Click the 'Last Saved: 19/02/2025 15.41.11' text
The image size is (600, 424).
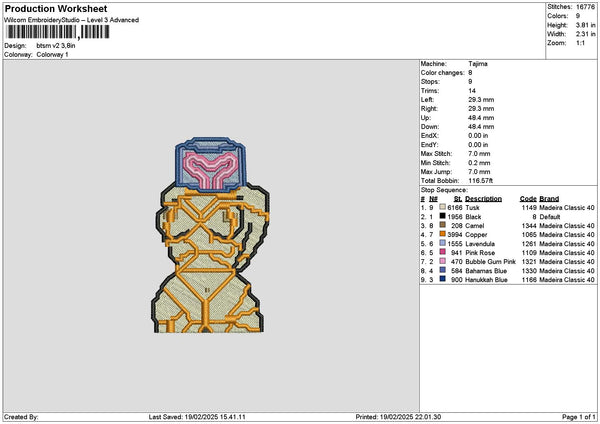tap(197, 417)
